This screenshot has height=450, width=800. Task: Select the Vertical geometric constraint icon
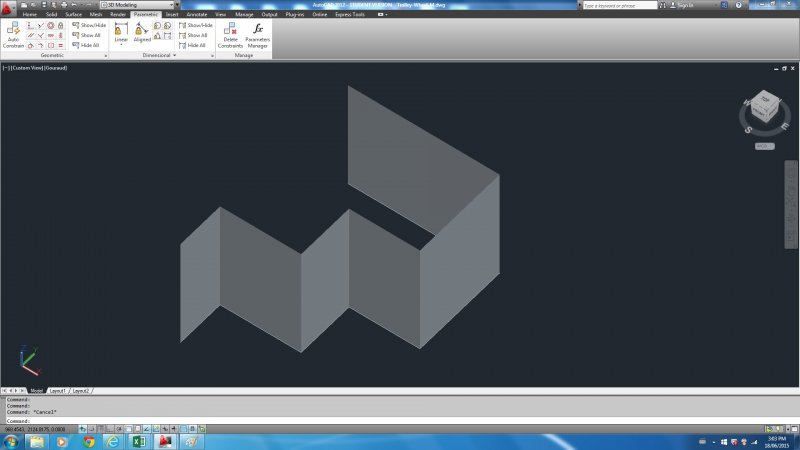(60, 35)
